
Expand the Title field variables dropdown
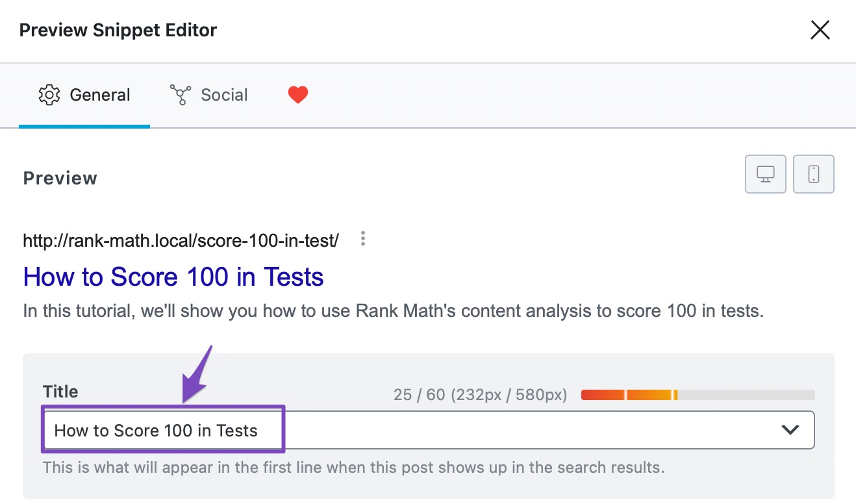790,429
